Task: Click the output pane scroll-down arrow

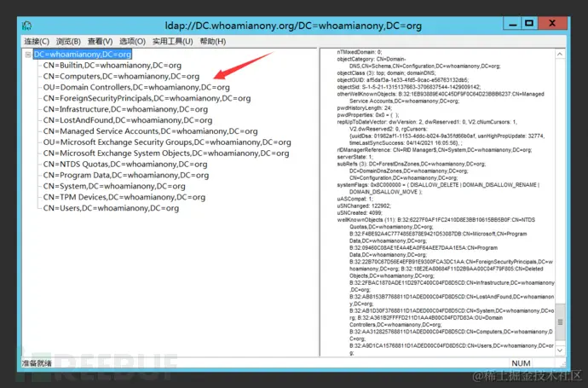Action: tap(560, 350)
